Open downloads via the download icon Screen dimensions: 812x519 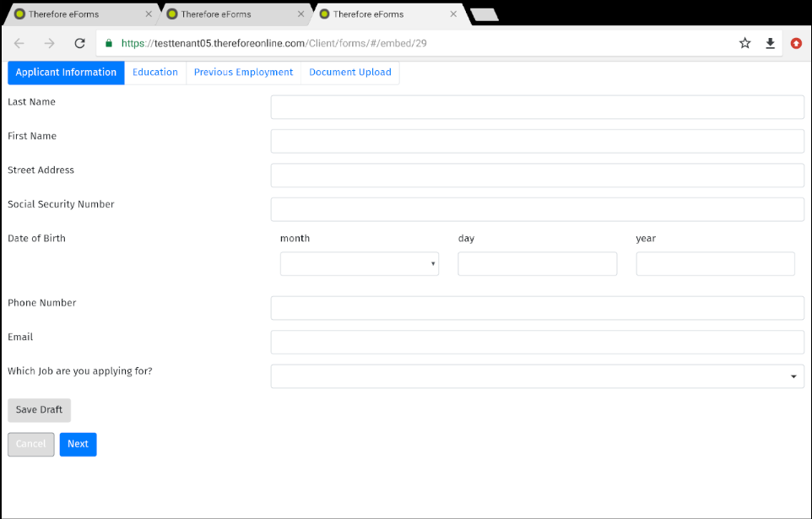[x=770, y=42]
